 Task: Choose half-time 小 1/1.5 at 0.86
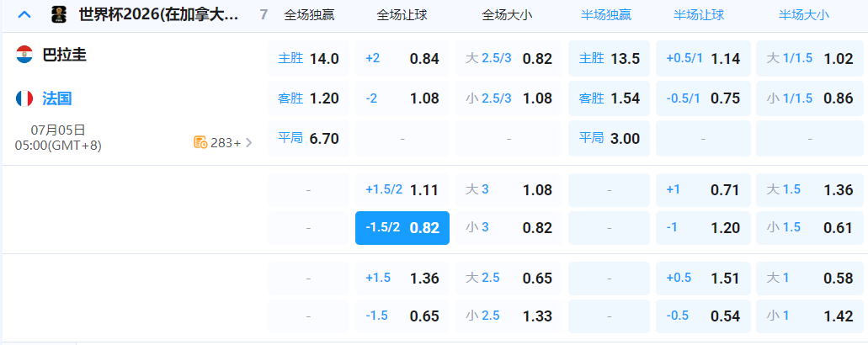pyautogui.click(x=809, y=98)
